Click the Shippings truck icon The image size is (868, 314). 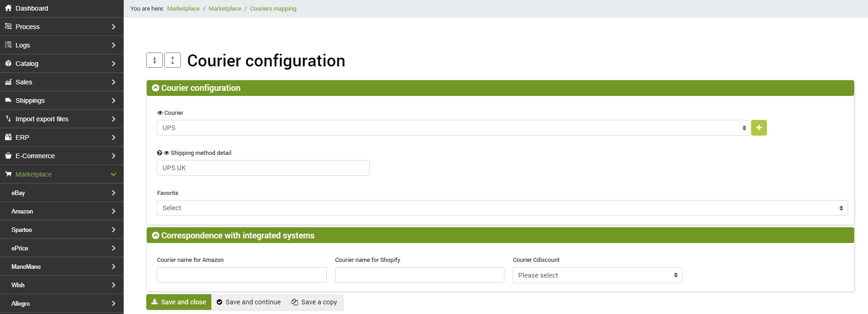(8, 100)
